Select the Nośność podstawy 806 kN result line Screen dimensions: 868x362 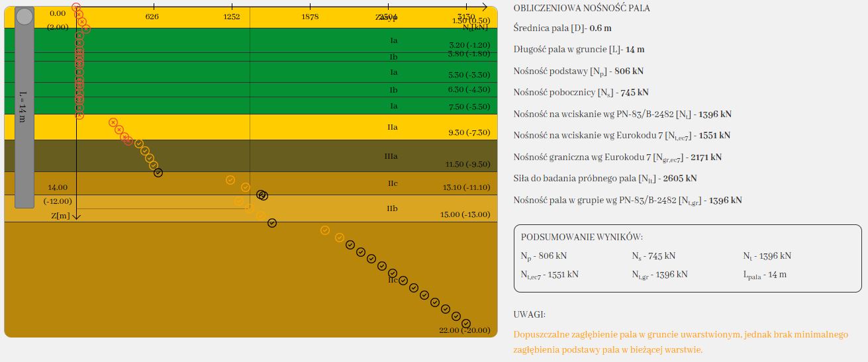click(x=578, y=71)
